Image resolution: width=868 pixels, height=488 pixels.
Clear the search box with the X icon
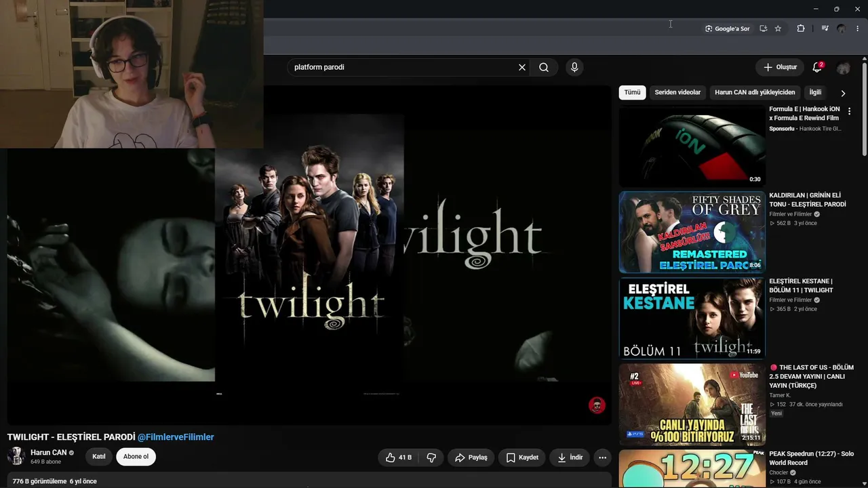click(x=522, y=67)
